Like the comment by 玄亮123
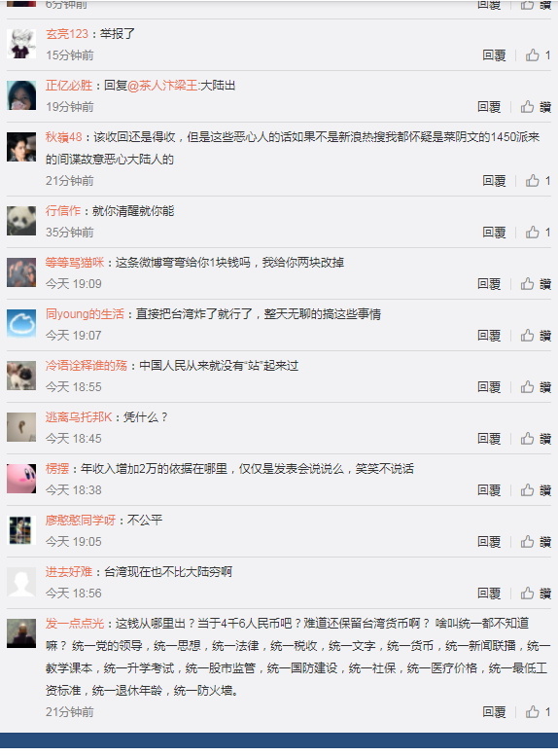558x756 pixels. [x=538, y=54]
